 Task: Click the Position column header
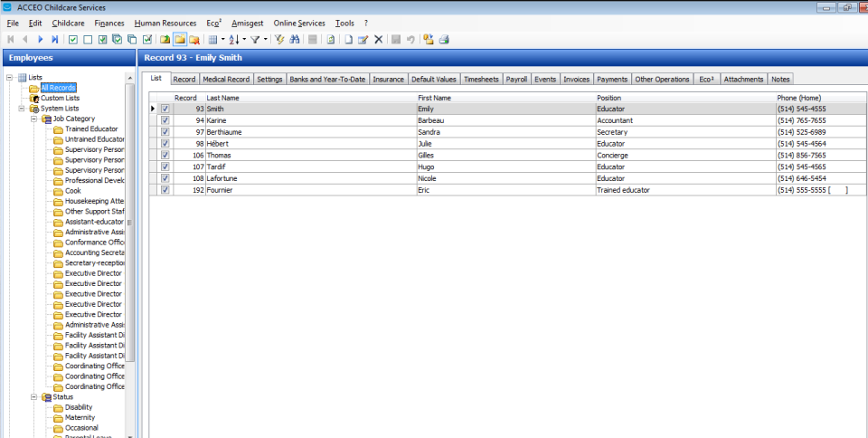coord(685,98)
